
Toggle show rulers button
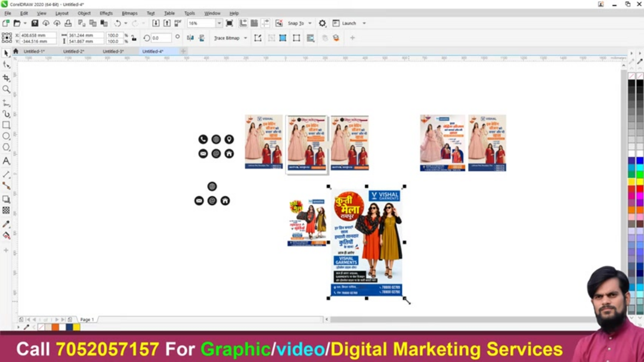click(243, 23)
